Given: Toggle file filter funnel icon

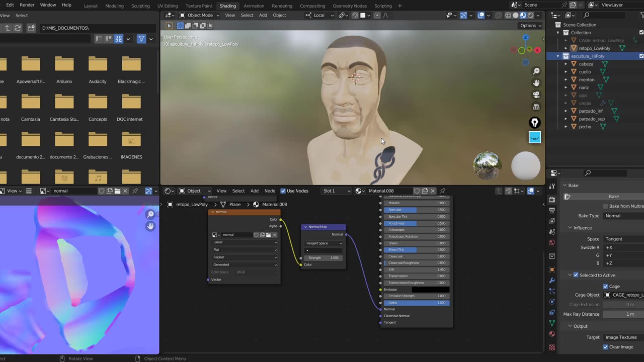Looking at the screenshot, I should pos(141,39).
